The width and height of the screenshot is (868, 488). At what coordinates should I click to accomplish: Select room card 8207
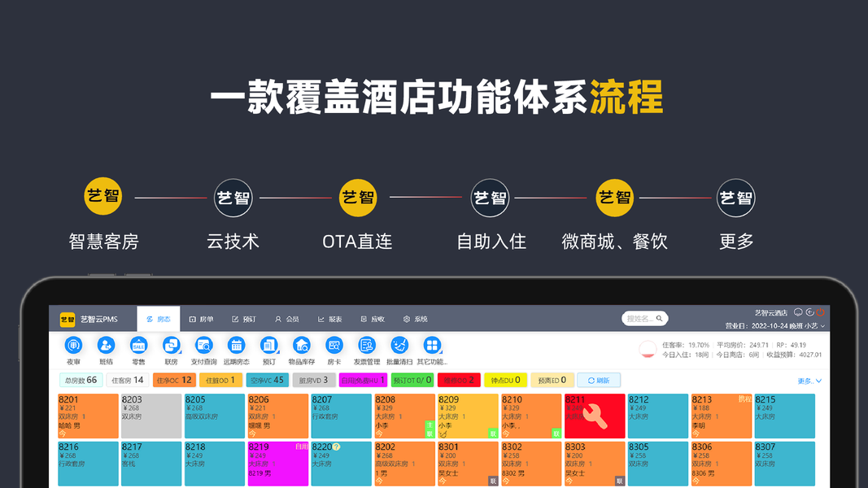[x=341, y=416]
